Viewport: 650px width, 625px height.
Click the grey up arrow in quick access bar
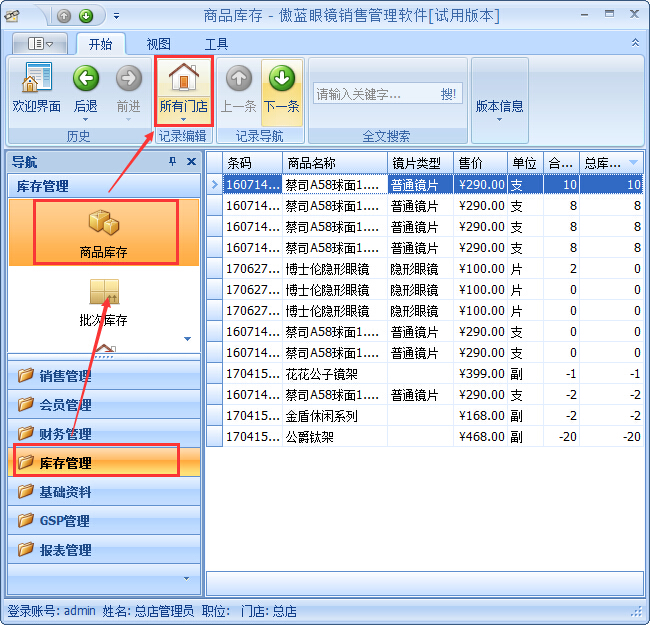(x=64, y=16)
